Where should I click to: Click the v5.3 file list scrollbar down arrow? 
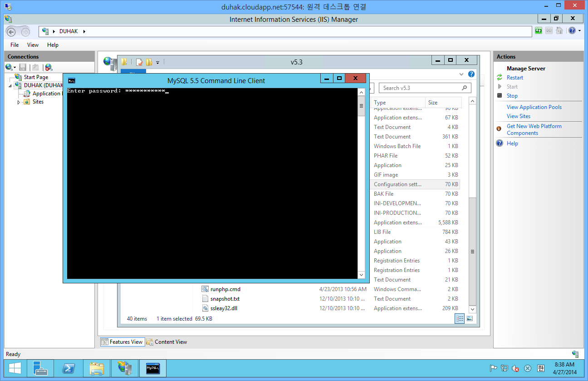(x=472, y=309)
